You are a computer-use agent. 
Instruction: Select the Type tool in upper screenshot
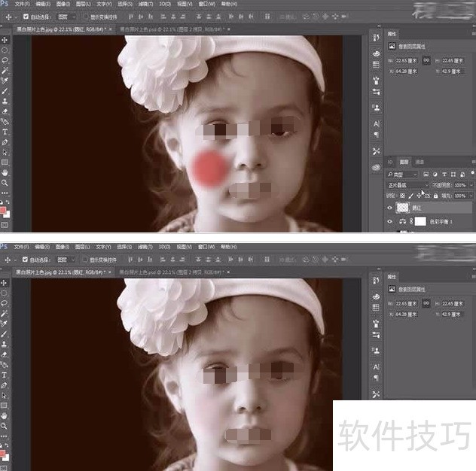click(x=5, y=132)
